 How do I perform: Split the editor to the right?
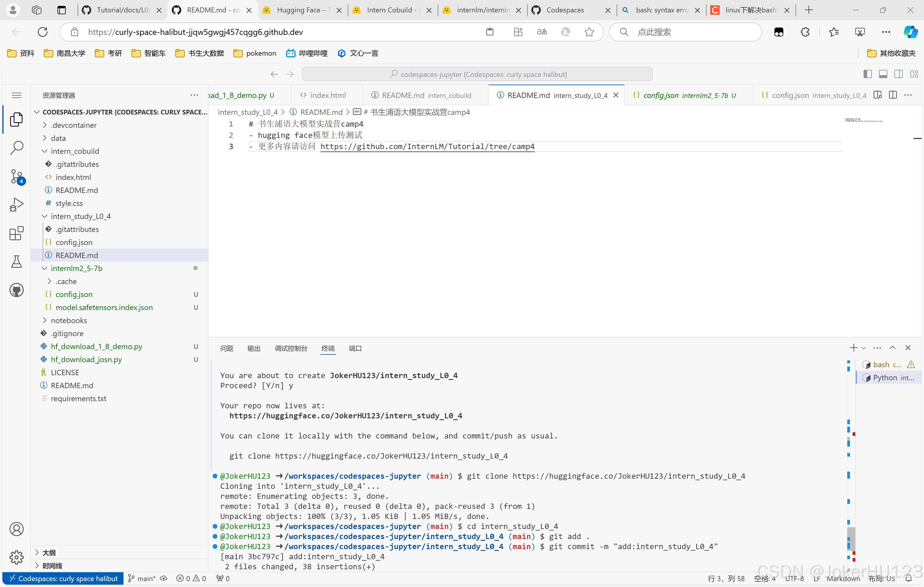coord(893,95)
